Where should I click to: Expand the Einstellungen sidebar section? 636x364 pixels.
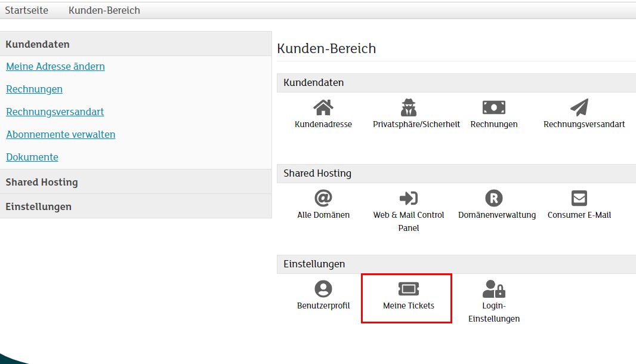tap(39, 206)
